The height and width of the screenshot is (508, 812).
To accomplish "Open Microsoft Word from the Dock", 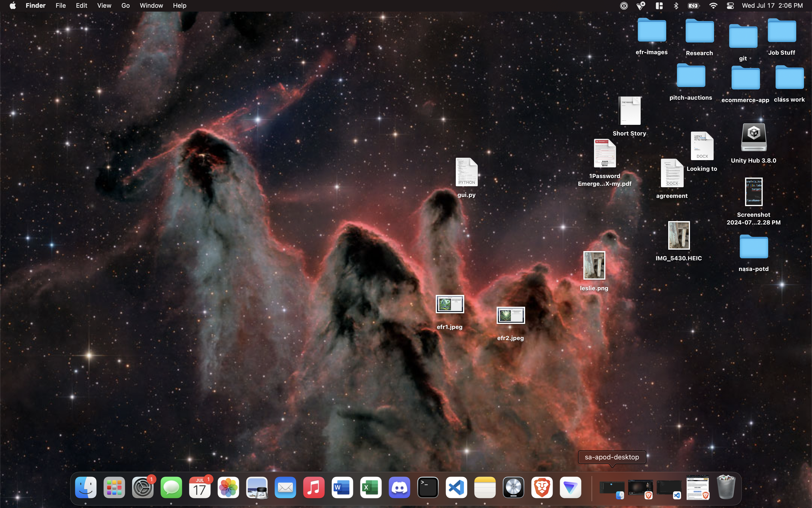I will pyautogui.click(x=342, y=487).
